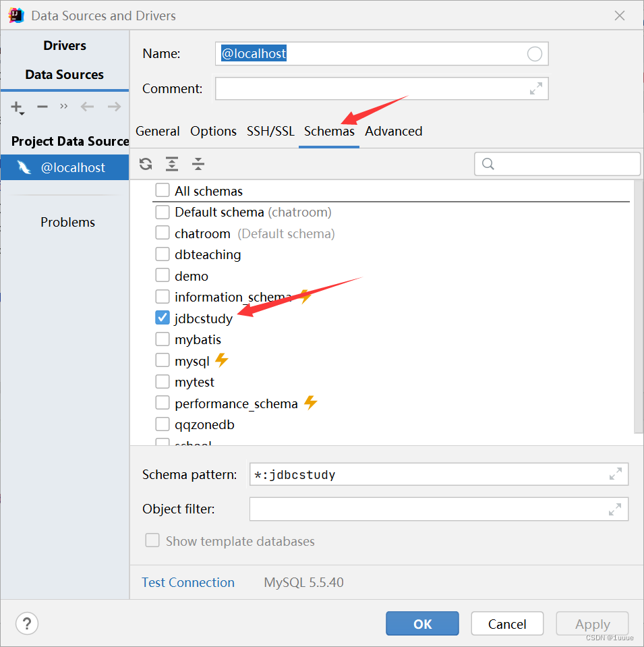Open the SSH/SSL tab
The height and width of the screenshot is (647, 644).
click(270, 131)
